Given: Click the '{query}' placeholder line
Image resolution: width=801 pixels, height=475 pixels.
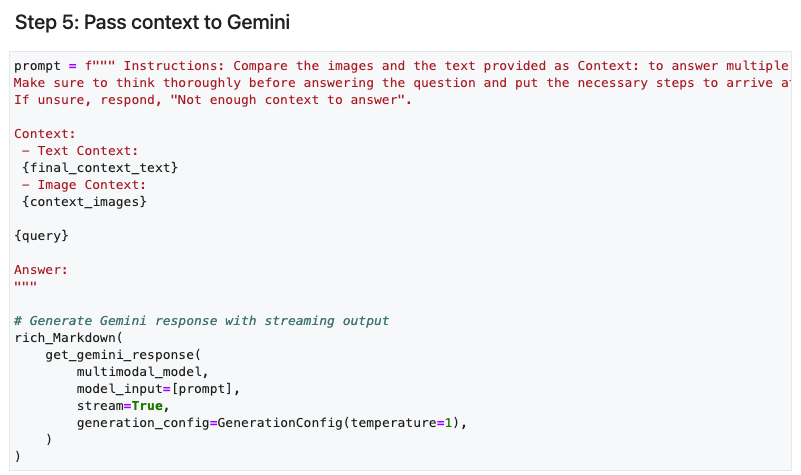Looking at the screenshot, I should click(x=41, y=235).
